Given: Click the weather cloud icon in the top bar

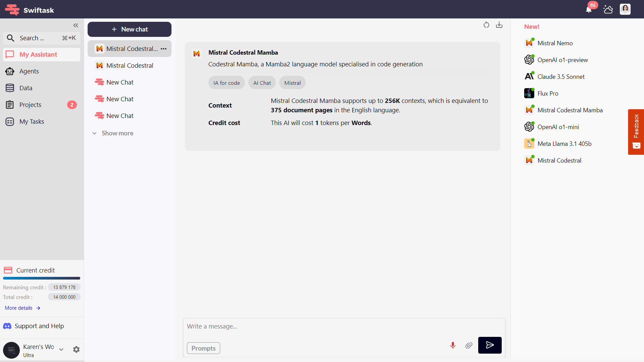Looking at the screenshot, I should click(x=608, y=9).
